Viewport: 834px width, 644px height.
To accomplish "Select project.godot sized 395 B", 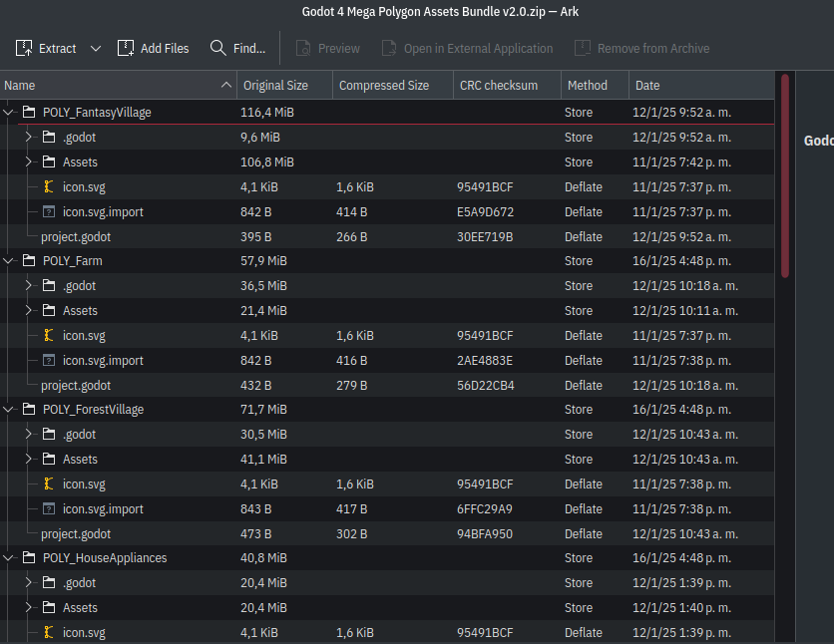I will click(76, 236).
